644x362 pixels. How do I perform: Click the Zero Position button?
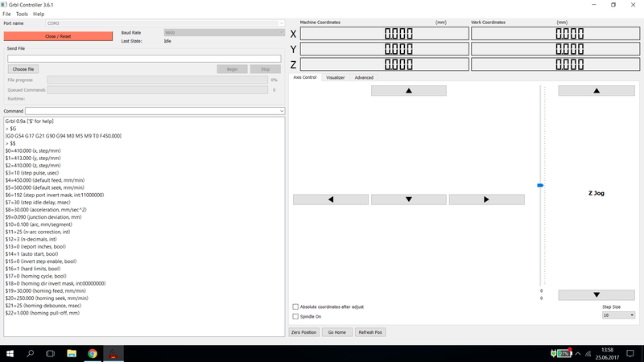pos(304,332)
